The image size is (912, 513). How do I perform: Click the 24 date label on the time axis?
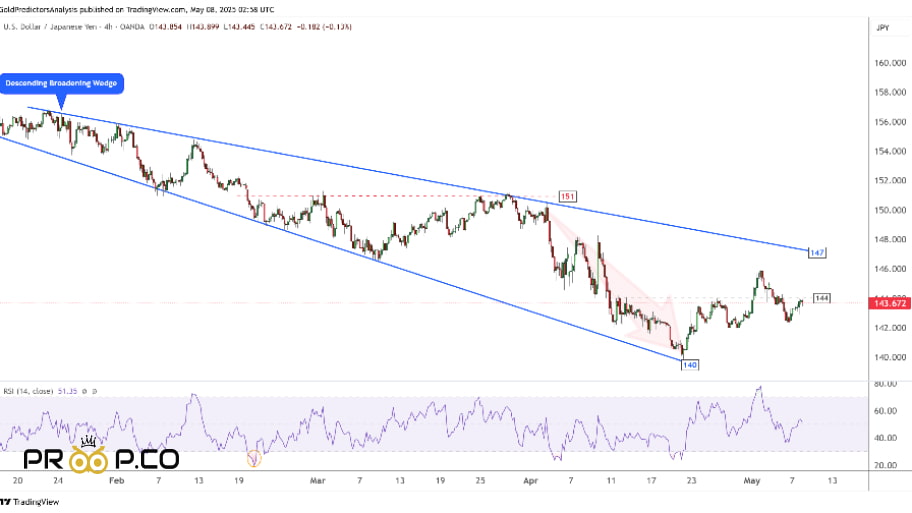point(58,480)
